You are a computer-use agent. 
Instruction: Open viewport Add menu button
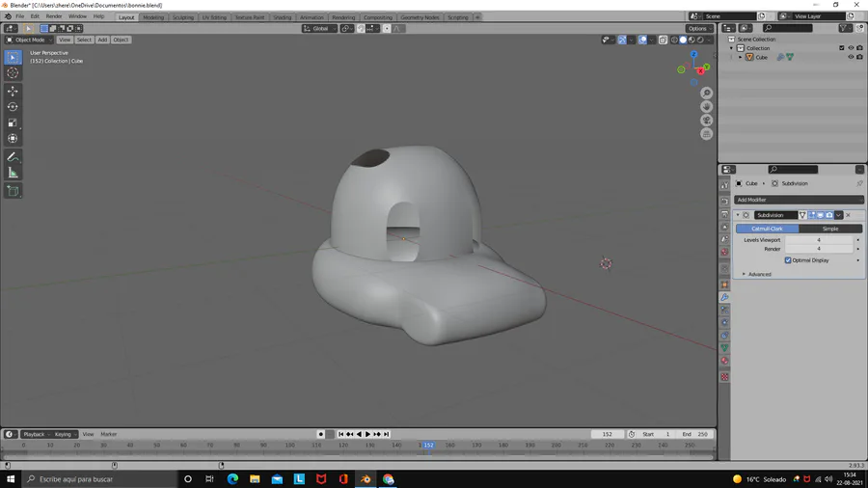(102, 40)
